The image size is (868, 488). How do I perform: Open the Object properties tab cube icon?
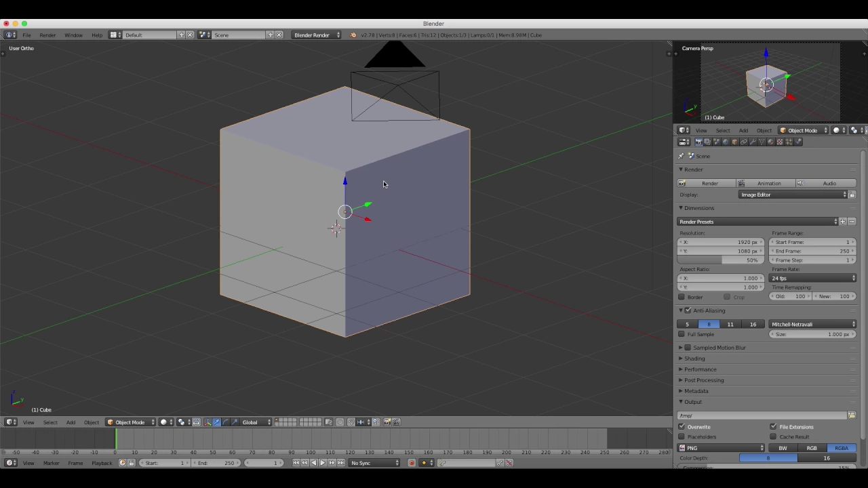pos(734,142)
